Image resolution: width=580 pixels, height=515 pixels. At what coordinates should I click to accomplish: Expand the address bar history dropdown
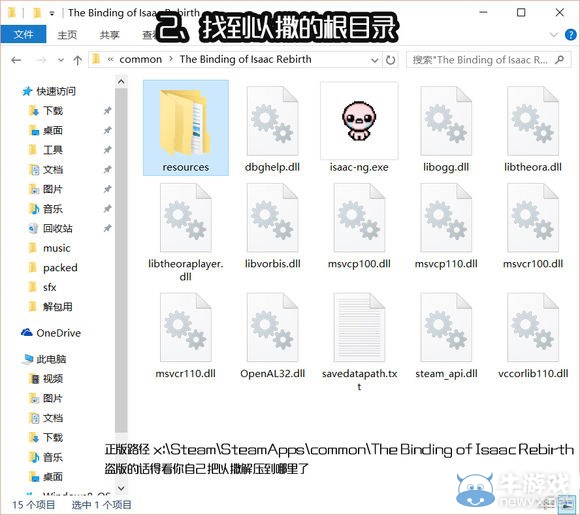(x=374, y=60)
